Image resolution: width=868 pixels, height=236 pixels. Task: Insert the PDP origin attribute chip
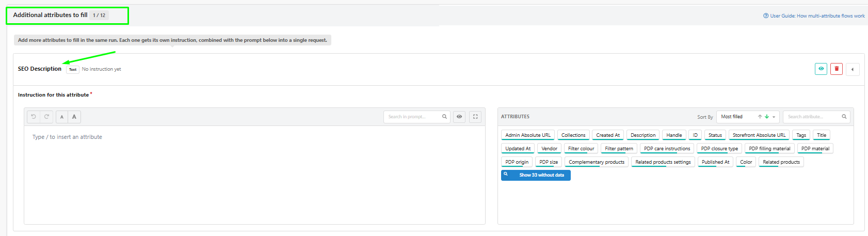click(517, 162)
